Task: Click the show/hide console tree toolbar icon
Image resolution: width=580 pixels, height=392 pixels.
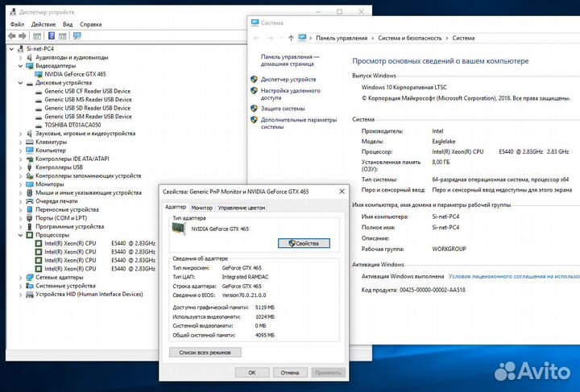Action: pyautogui.click(x=37, y=36)
